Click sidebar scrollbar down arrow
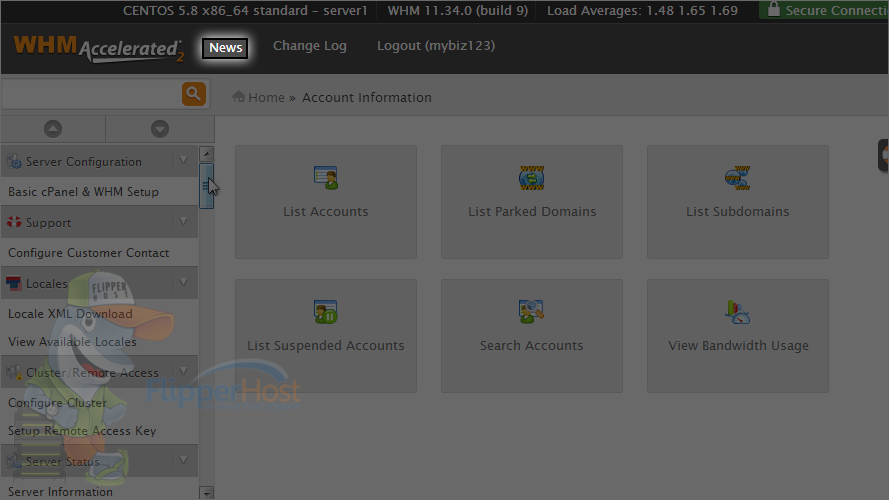 point(207,493)
